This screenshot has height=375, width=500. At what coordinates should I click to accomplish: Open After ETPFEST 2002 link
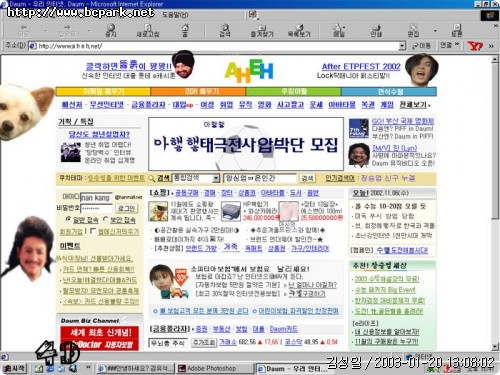point(361,66)
